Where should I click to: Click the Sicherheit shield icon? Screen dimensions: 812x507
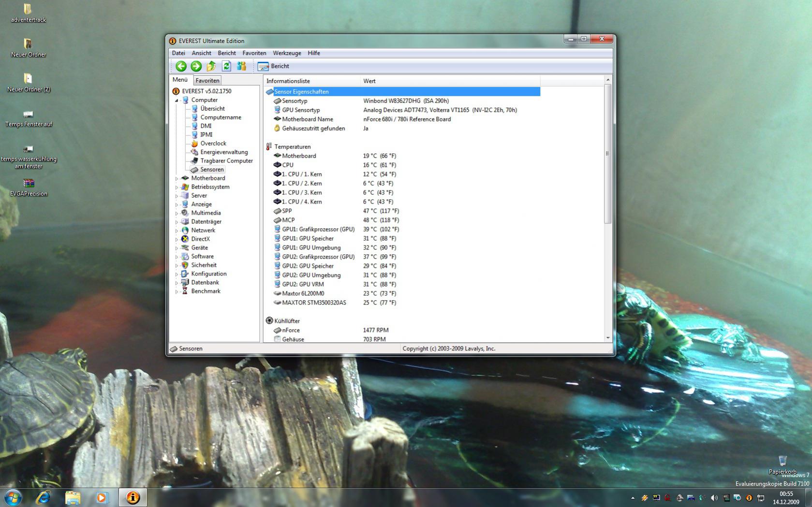pyautogui.click(x=185, y=265)
